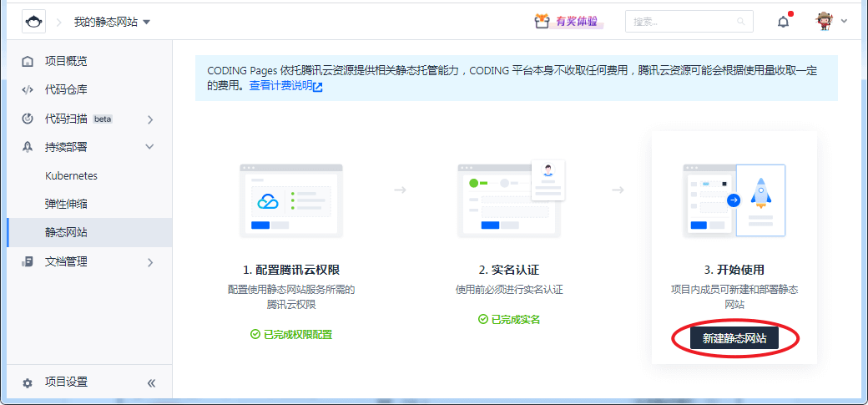Screen dimensions: 868x405
Task: Click the rocket icon for 持续部署
Action: point(27,147)
